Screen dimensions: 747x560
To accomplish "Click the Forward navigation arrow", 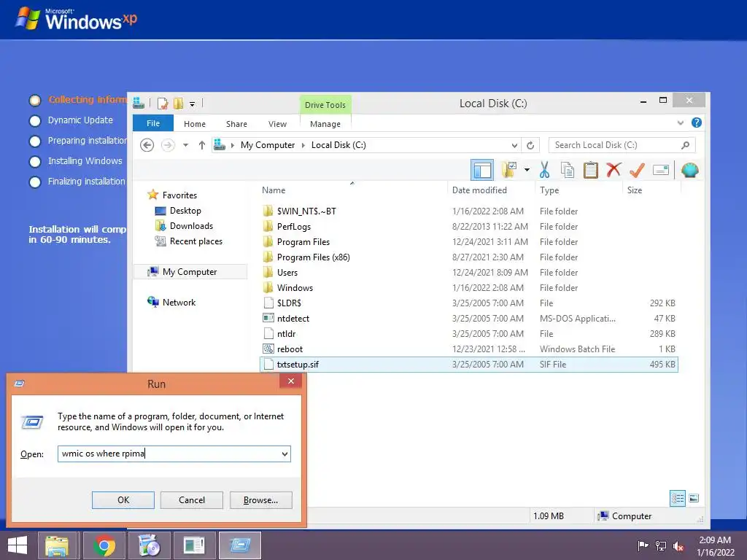I will pos(168,145).
